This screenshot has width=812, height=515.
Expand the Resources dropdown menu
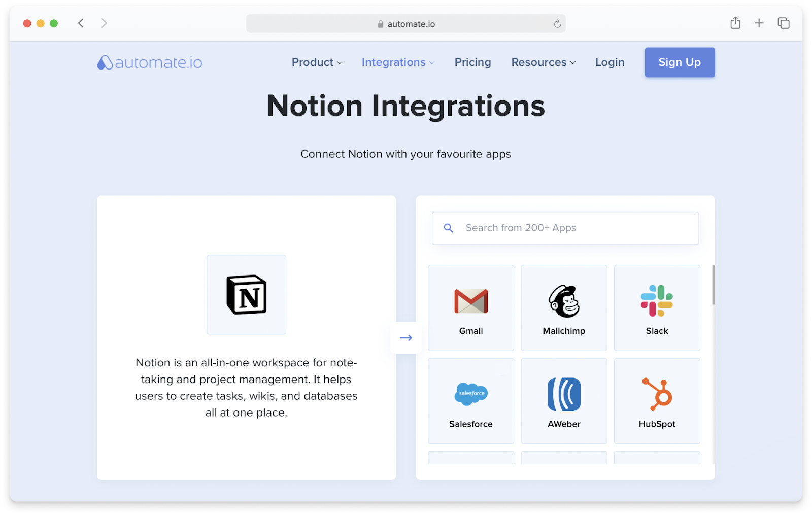[x=544, y=62]
